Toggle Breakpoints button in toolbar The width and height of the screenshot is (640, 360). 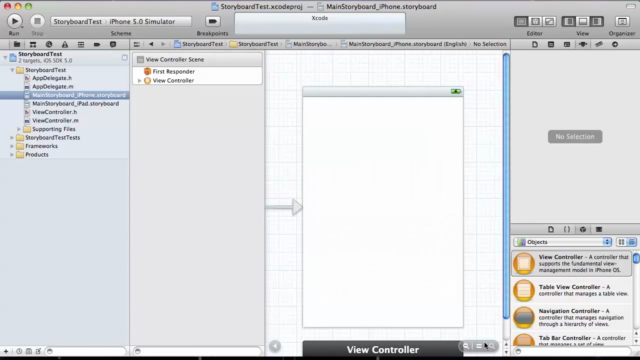point(212,21)
